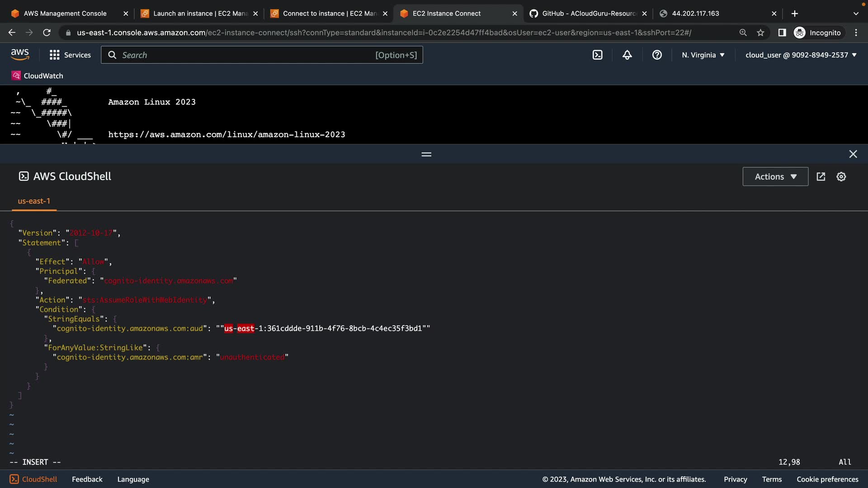
Task: Open N. Virginia region selector
Action: coord(703,55)
